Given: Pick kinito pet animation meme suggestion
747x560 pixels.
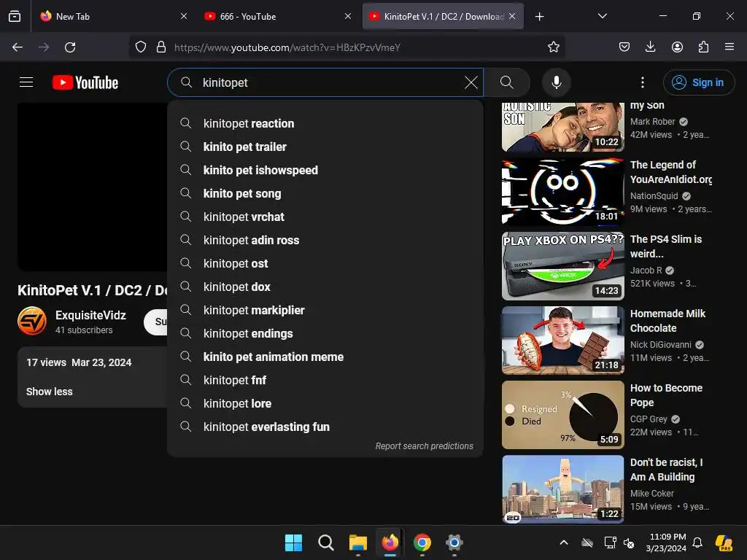Looking at the screenshot, I should tap(325, 357).
